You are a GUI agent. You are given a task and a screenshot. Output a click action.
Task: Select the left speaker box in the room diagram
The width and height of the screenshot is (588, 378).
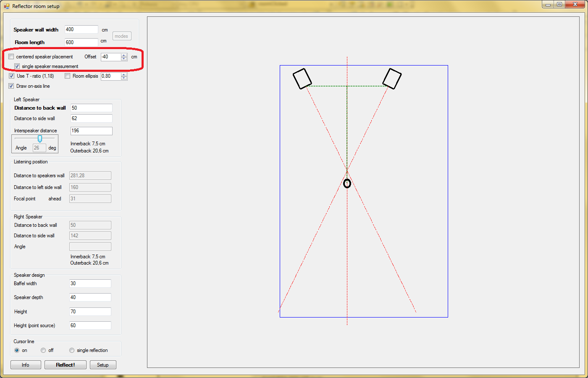pyautogui.click(x=302, y=79)
